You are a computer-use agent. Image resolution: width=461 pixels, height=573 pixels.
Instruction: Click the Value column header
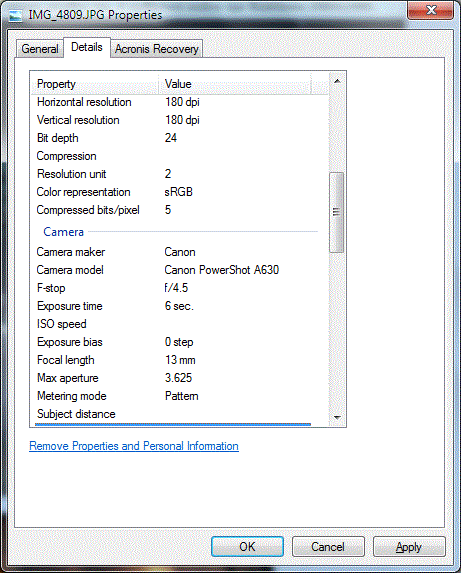click(x=235, y=84)
